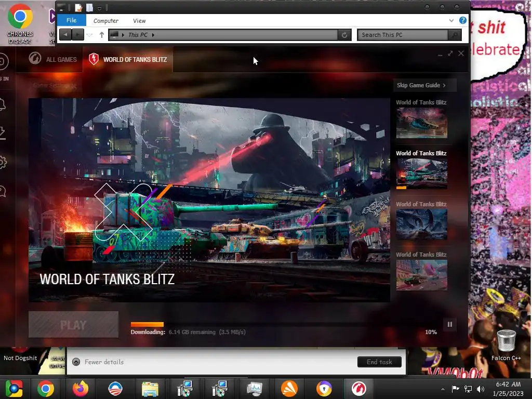Screen dimensions: 532x399
Task: Click the red Blitz shield icon
Action: (94, 59)
